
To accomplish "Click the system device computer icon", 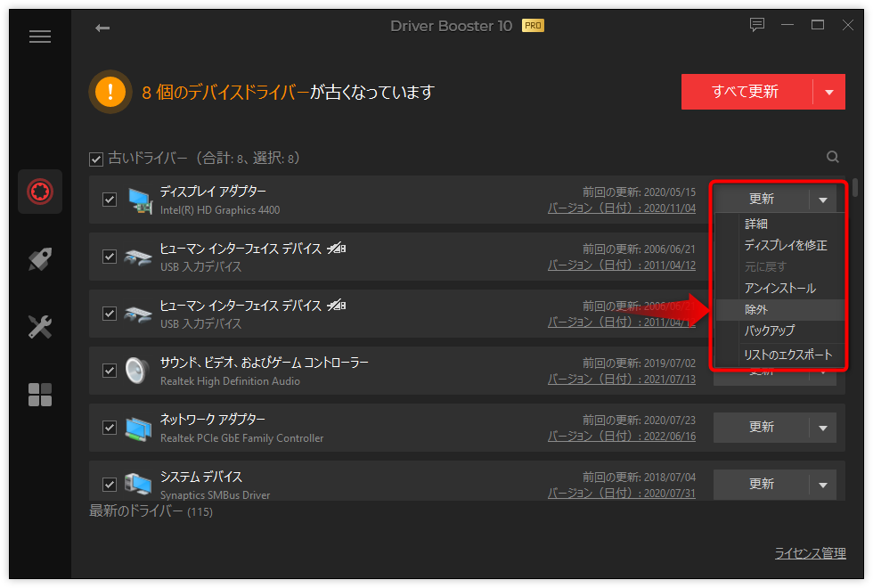I will (138, 484).
